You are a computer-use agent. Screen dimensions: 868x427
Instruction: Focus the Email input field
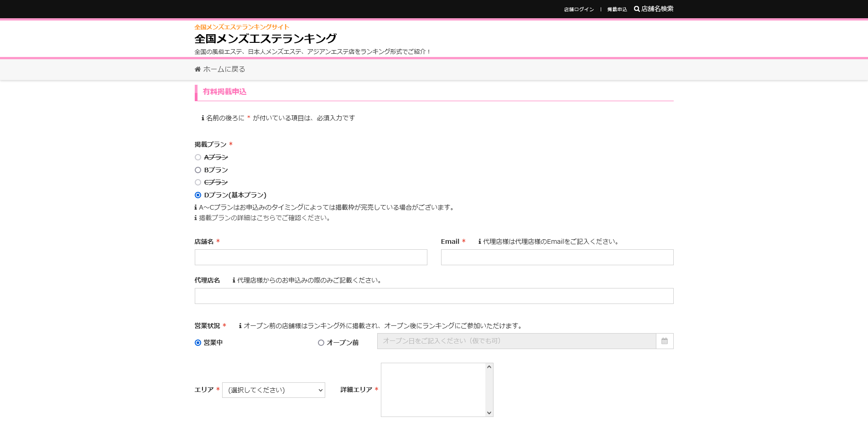coord(557,257)
